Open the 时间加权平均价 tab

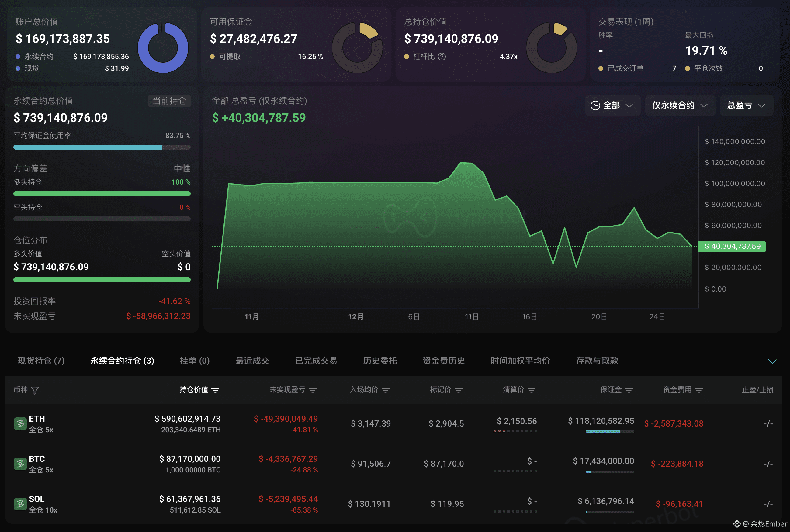pos(520,361)
